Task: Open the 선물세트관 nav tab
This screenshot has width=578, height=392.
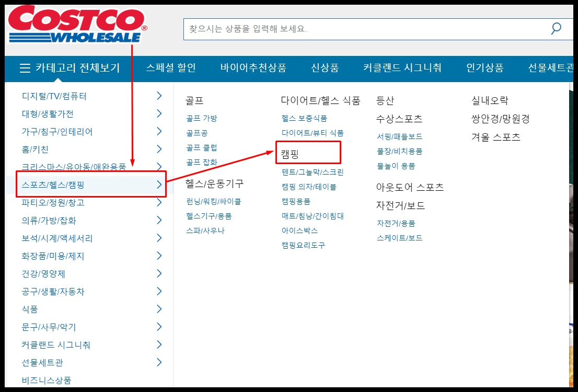Action: click(550, 68)
